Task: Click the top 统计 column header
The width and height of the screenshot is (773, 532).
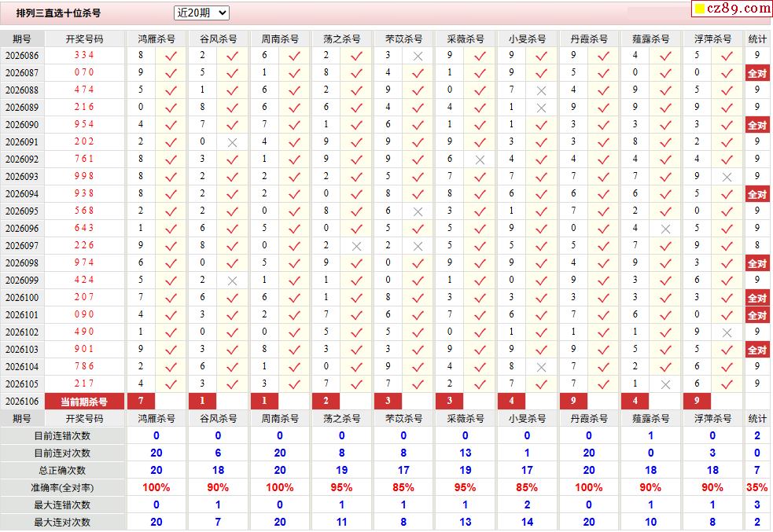Action: click(x=756, y=39)
